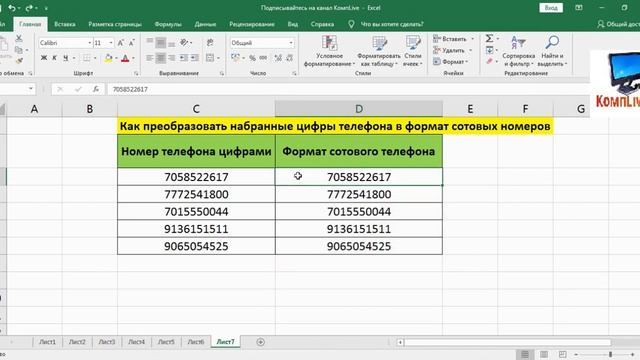
Task: Undo the last action in title bar
Action: coord(12,8)
